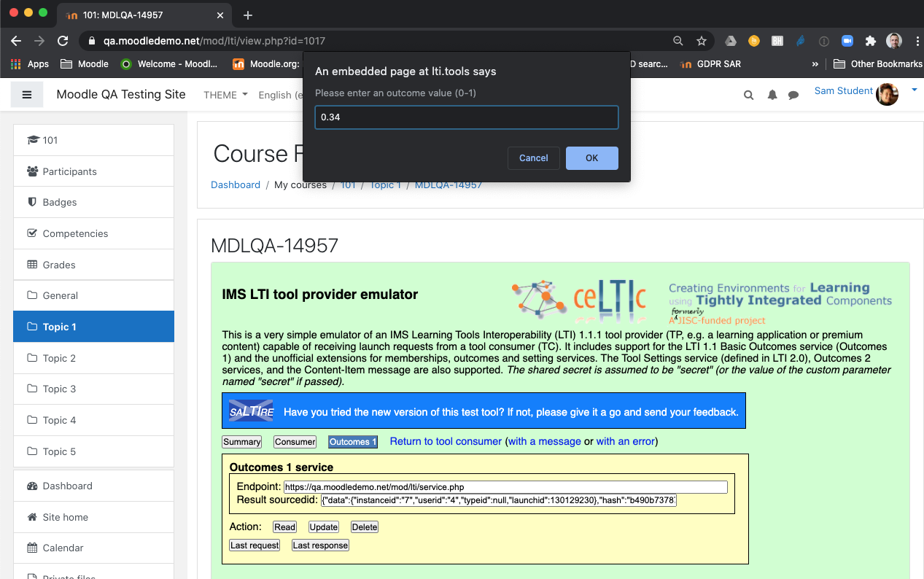Select Topic 3 in sidebar
This screenshot has height=579, width=924.
93,389
